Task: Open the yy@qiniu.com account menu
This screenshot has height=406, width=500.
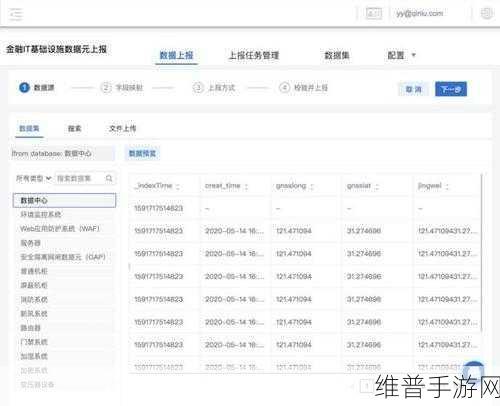Action: (419, 13)
